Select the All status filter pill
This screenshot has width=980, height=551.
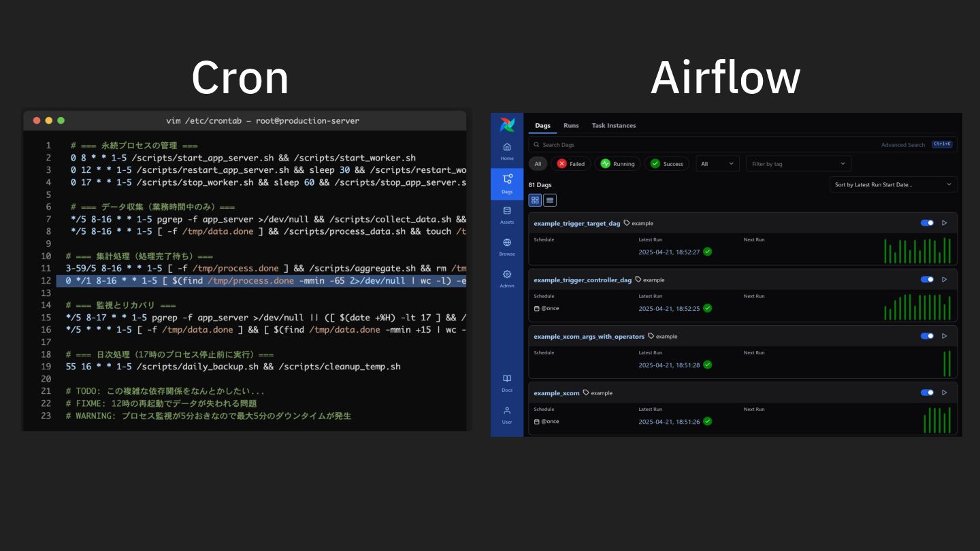(x=538, y=163)
